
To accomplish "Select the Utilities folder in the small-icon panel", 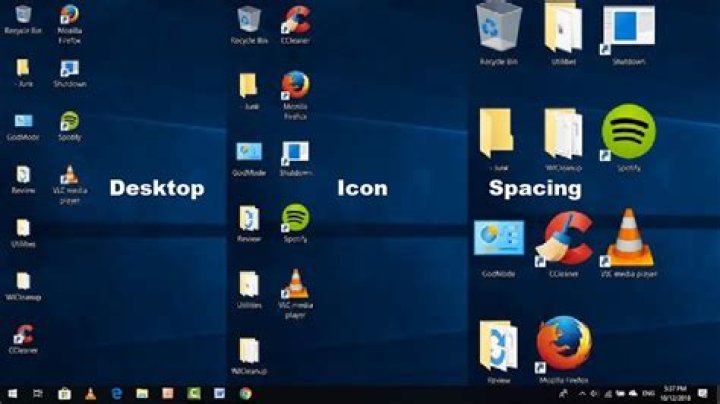I will click(23, 233).
